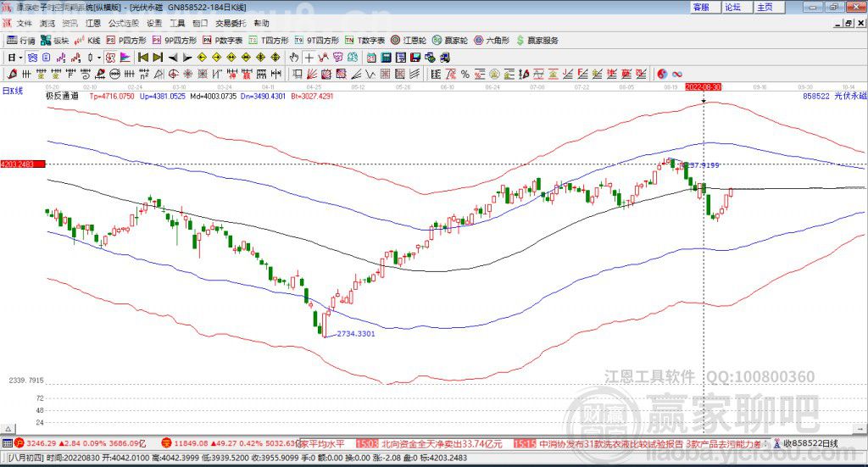Jump to first bar with olive rewind icon

tap(142, 58)
